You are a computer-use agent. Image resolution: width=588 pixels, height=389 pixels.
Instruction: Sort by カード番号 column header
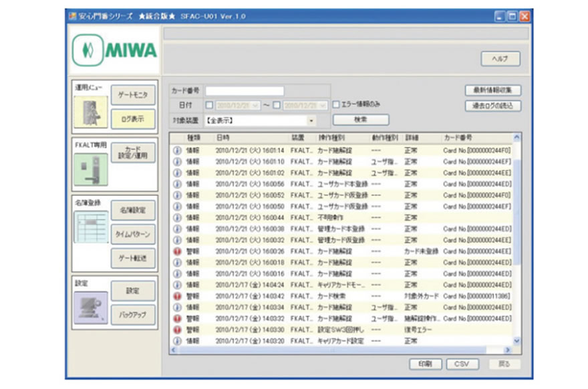click(x=458, y=138)
